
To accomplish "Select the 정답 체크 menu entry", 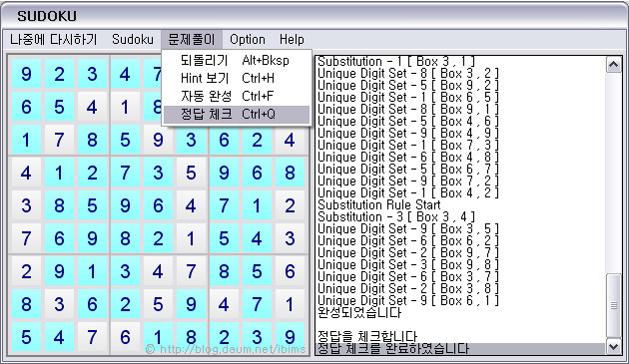I will [x=237, y=115].
